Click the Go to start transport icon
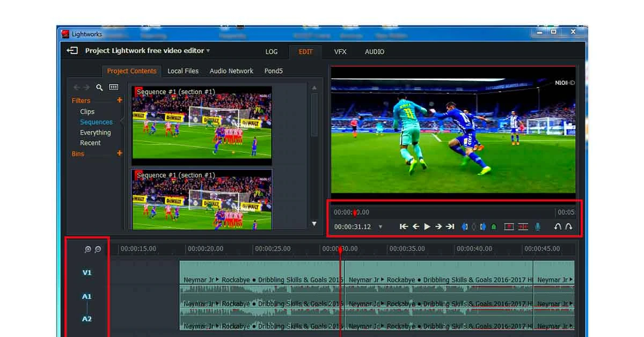 (x=404, y=226)
